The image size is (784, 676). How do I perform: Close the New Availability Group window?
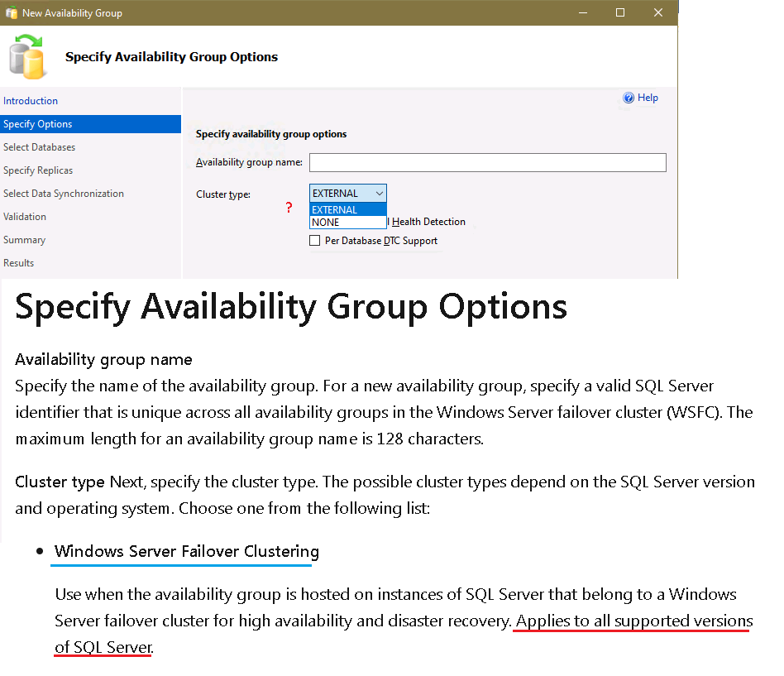[658, 12]
